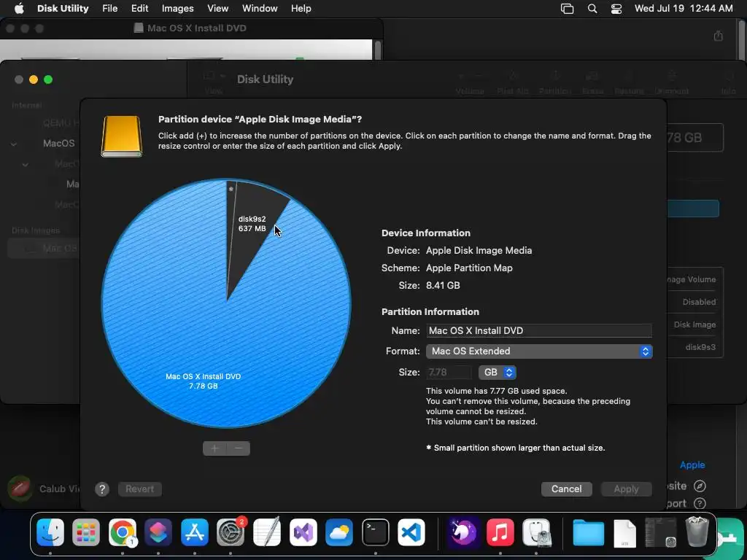Open the Edit menu
This screenshot has width=747, height=560.
[x=139, y=9]
